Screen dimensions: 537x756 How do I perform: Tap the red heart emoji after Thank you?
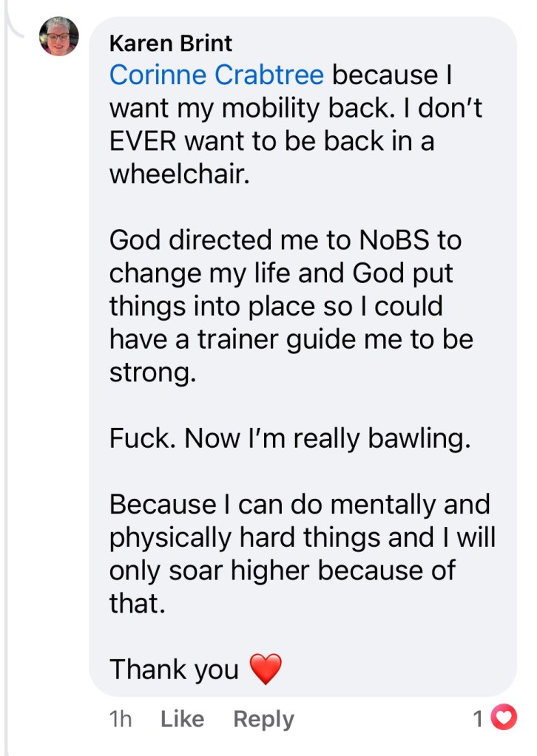(x=266, y=670)
